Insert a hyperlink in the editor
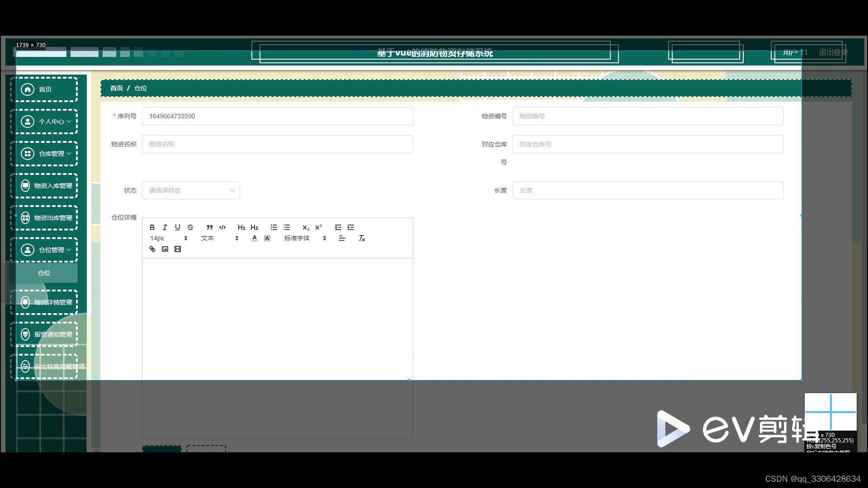868x488 pixels. click(152, 249)
